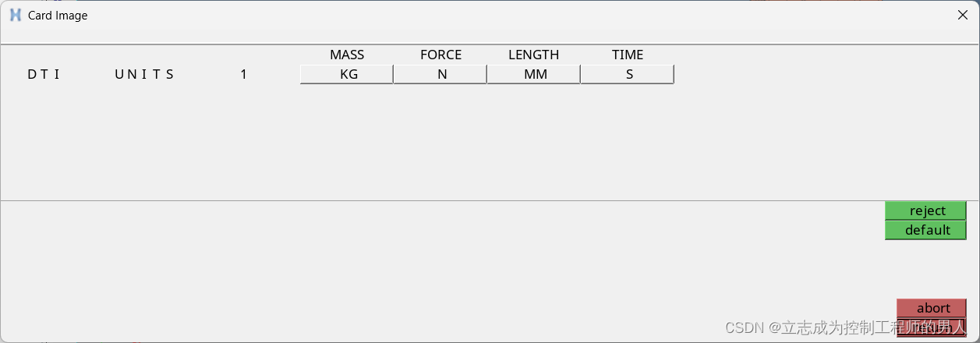Viewport: 980px width, 343px height.
Task: Open the FORCE unit field showing N
Action: tap(440, 74)
